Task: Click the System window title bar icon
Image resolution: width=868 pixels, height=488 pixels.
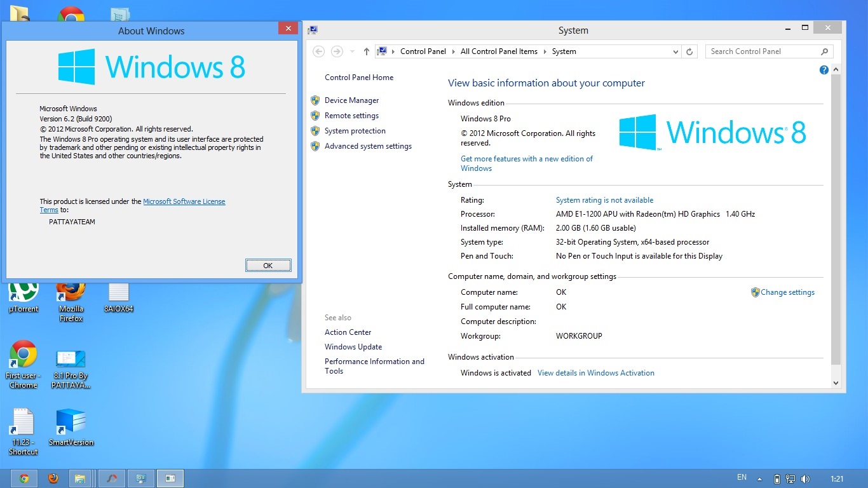Action: click(313, 30)
